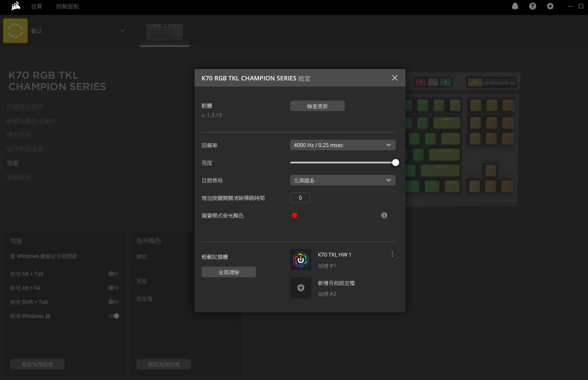Select 硬體按鍵指定操作 in the sidebar
Screen dimensions: 588x380
(31, 121)
